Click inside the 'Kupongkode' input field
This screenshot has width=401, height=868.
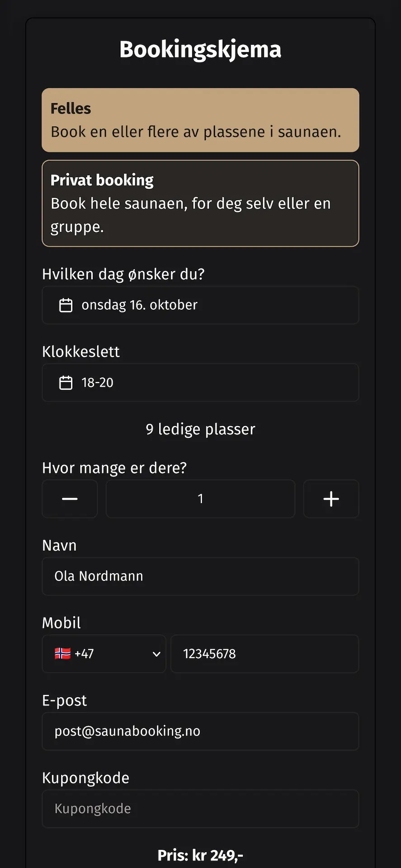[200, 808]
